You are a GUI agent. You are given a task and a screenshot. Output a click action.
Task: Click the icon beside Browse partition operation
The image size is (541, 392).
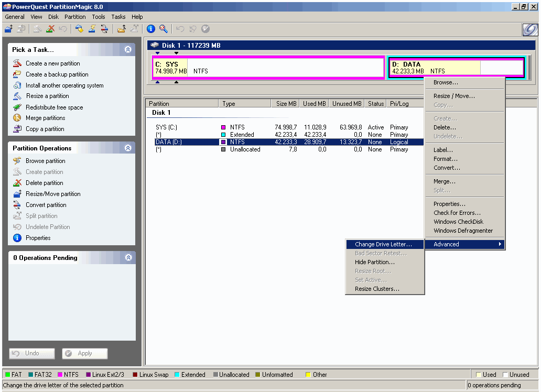click(17, 161)
